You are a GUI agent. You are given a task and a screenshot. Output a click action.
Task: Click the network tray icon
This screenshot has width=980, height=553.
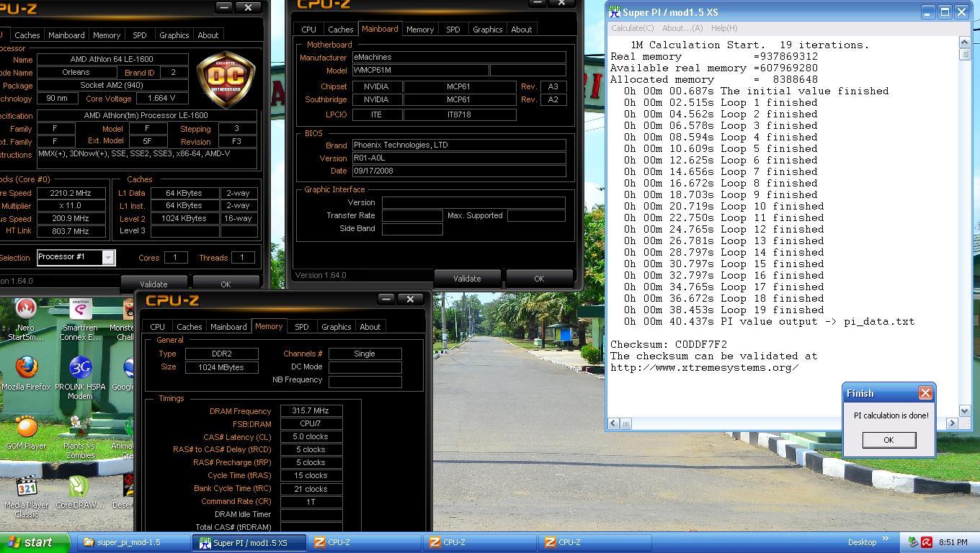point(914,542)
